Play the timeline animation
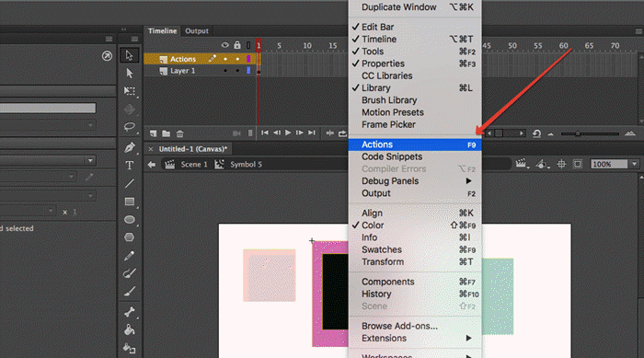This screenshot has height=358, width=644. coord(288,133)
